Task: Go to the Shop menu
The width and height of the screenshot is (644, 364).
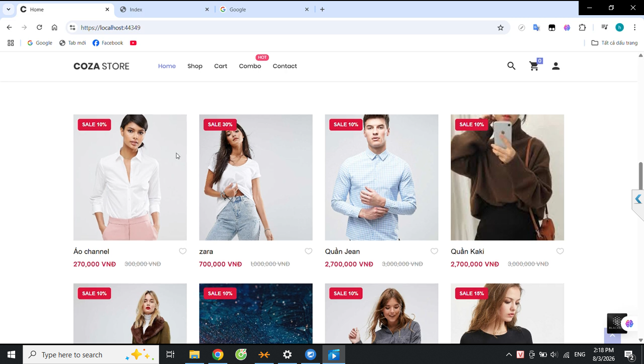Action: pyautogui.click(x=195, y=66)
